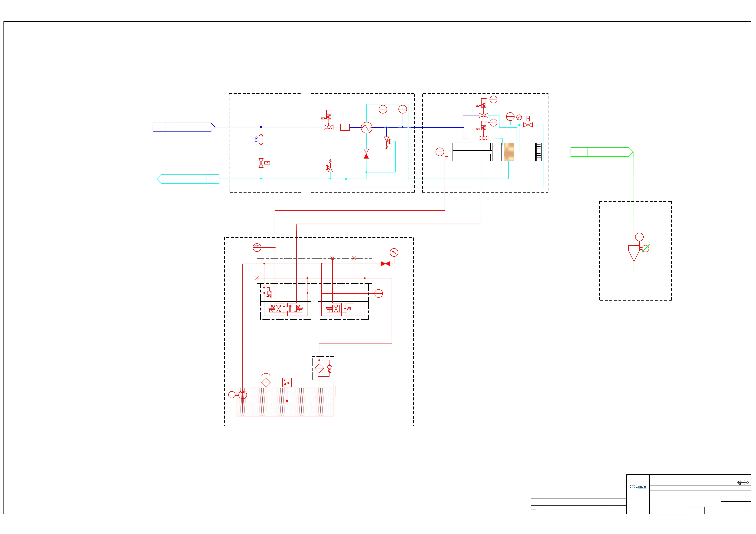Click the three-position directional control valve
The image size is (756, 534).
click(x=285, y=309)
